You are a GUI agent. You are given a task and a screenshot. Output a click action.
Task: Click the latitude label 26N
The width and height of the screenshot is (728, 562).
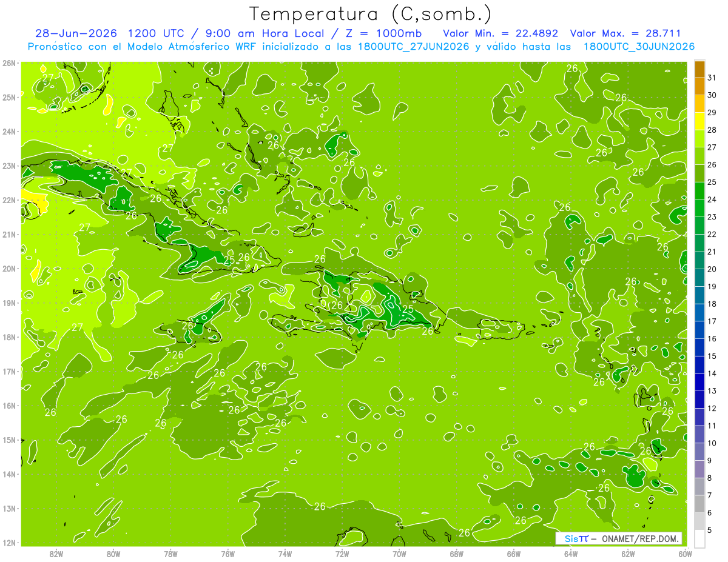[x=8, y=63]
